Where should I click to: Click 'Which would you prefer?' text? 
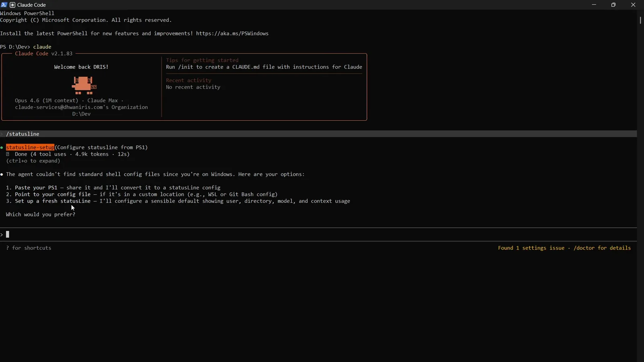pos(41,215)
